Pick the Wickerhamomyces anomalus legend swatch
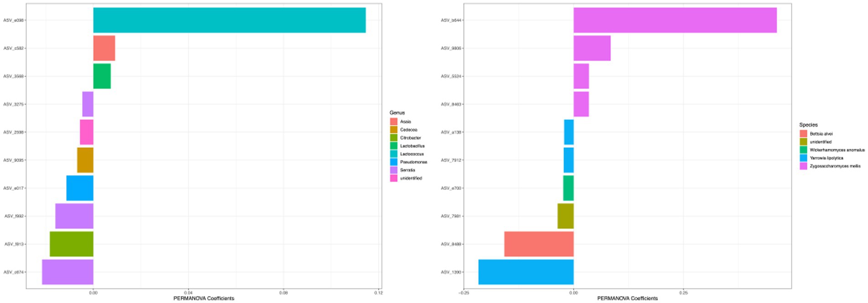The width and height of the screenshot is (868, 303). point(803,150)
